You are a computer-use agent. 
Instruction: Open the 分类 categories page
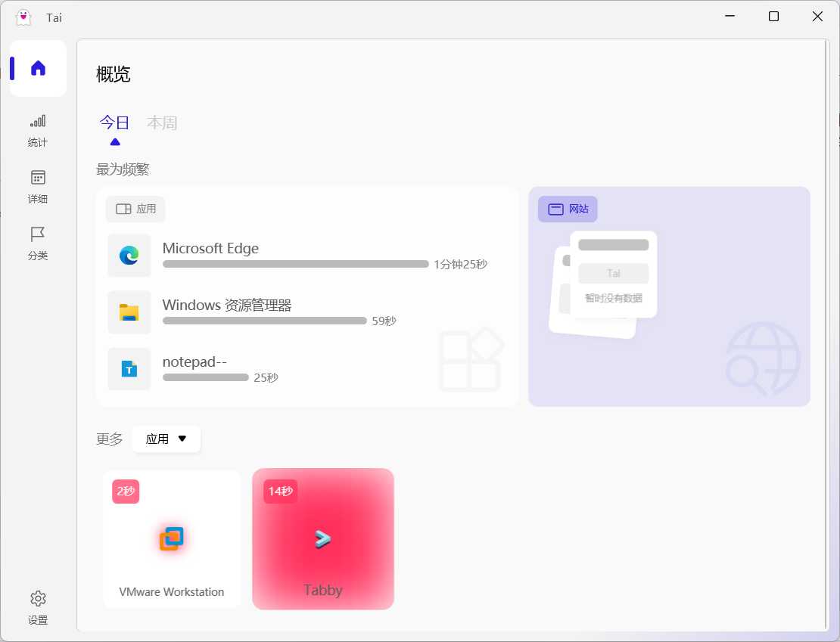tap(38, 243)
